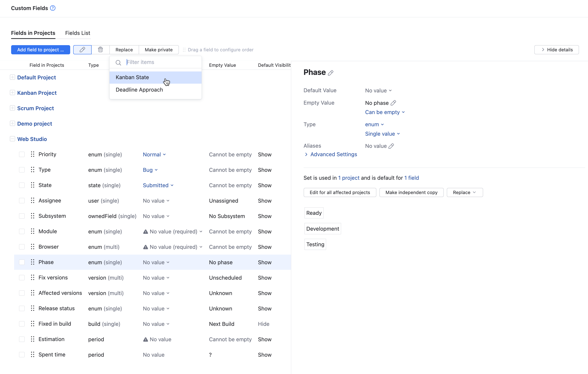Open the Can be empty dropdown
The width and height of the screenshot is (588, 374).
click(x=385, y=112)
